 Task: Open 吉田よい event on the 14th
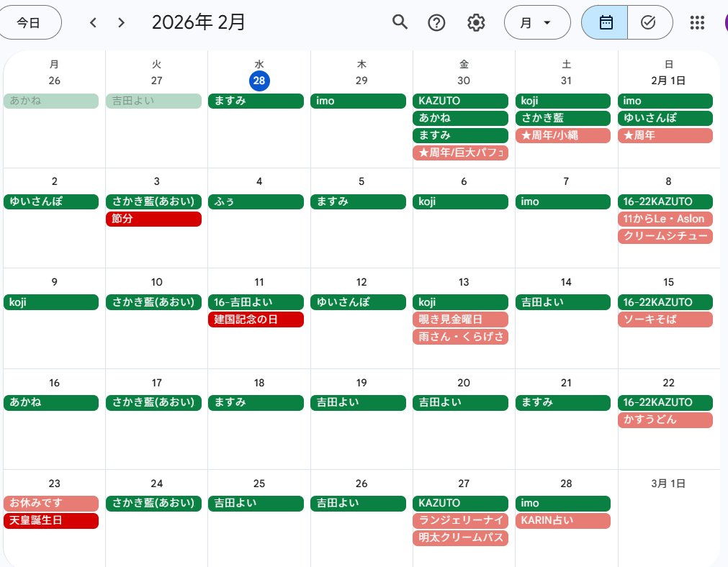pyautogui.click(x=562, y=302)
